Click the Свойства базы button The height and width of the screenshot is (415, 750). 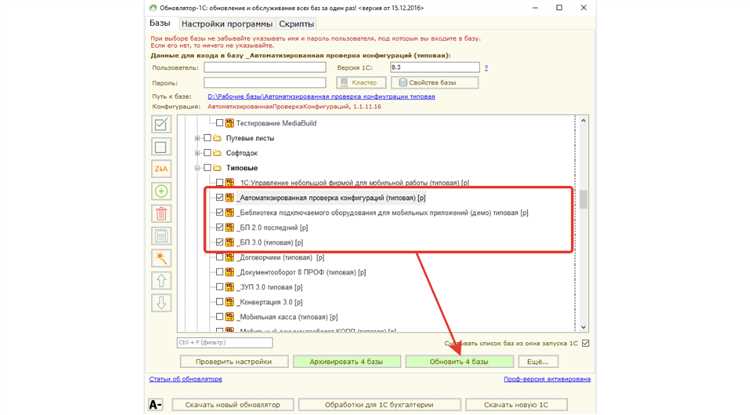tap(434, 83)
